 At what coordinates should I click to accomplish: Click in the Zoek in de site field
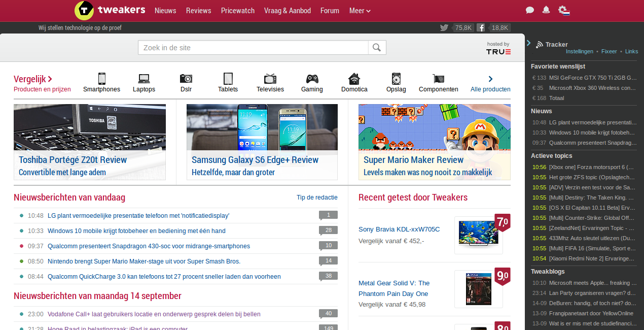coord(253,48)
